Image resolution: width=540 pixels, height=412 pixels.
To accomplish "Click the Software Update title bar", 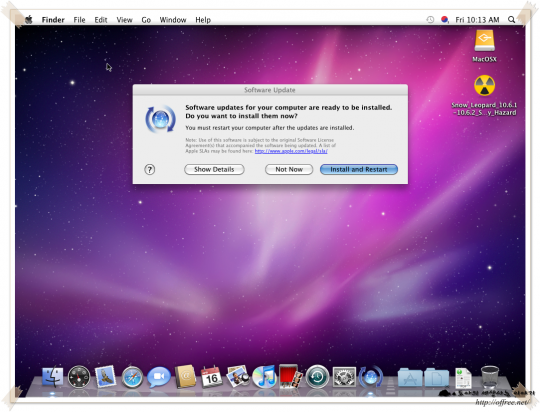I will point(270,90).
